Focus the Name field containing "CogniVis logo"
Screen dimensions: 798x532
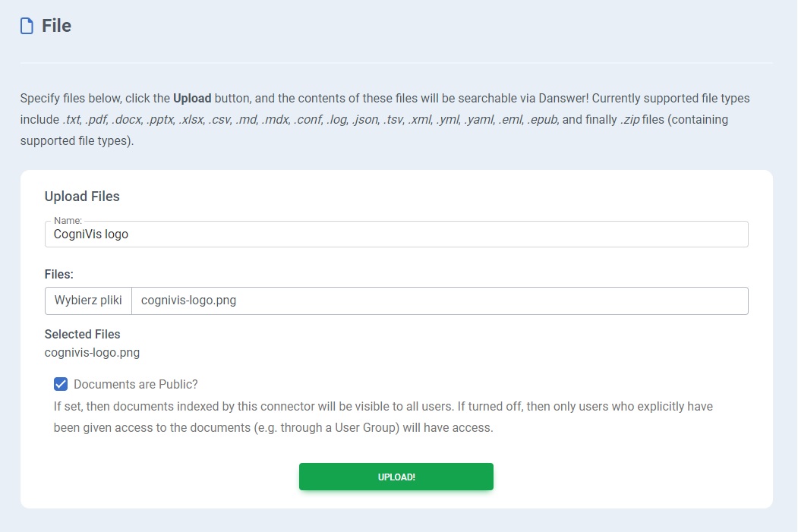(395, 235)
